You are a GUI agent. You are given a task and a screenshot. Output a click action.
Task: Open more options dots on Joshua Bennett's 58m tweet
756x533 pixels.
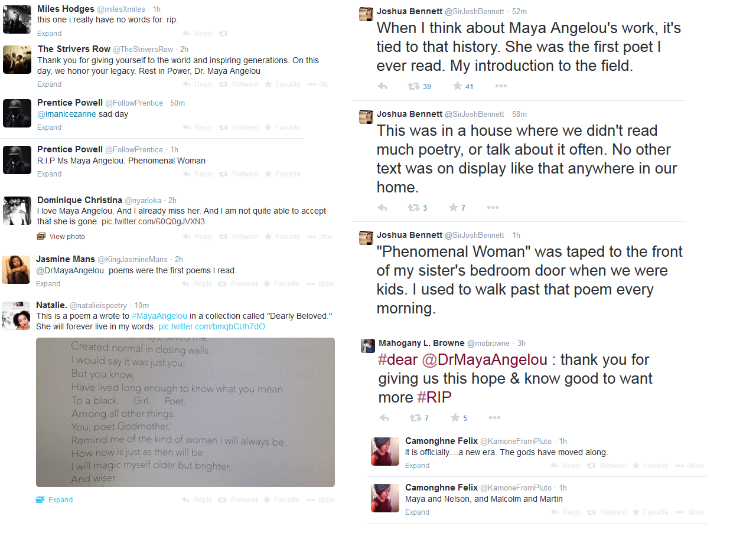pyautogui.click(x=493, y=208)
